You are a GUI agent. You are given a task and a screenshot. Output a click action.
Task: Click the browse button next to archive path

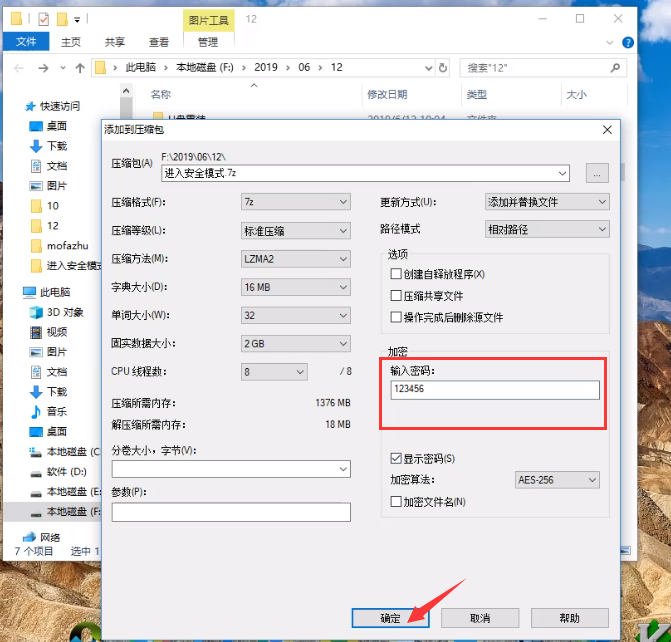597,173
